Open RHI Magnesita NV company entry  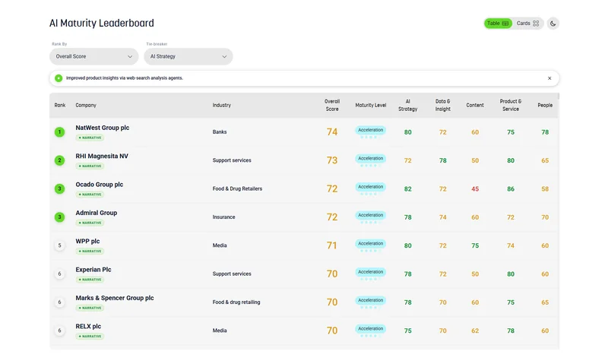click(102, 156)
